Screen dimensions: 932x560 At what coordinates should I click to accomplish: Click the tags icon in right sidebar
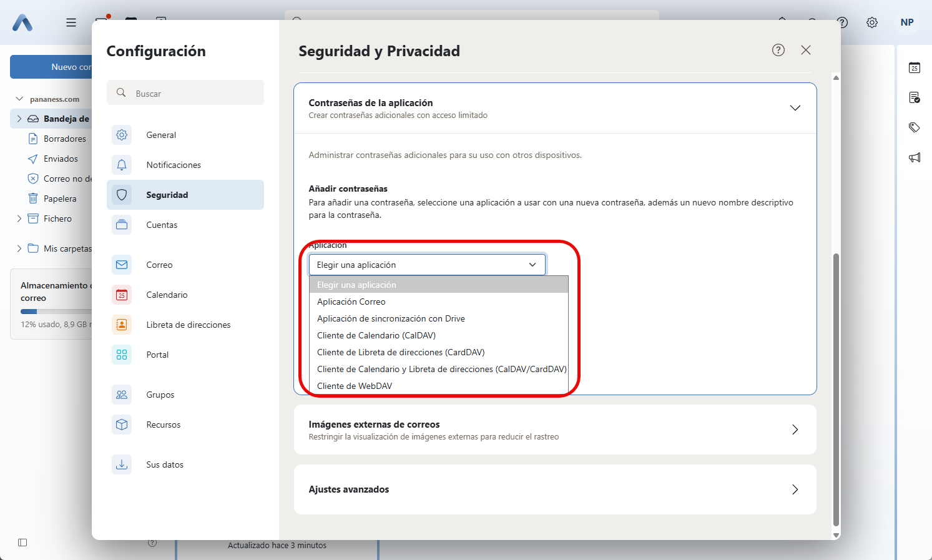(x=915, y=127)
